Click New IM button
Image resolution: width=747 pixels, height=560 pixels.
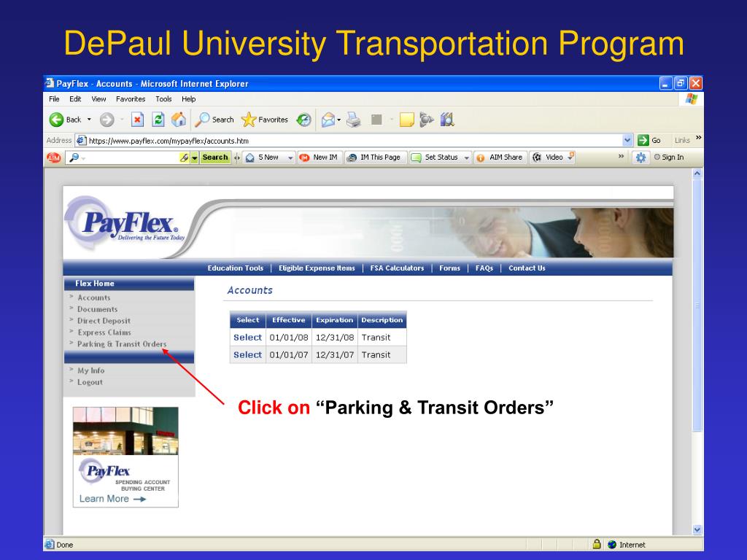tap(318, 157)
